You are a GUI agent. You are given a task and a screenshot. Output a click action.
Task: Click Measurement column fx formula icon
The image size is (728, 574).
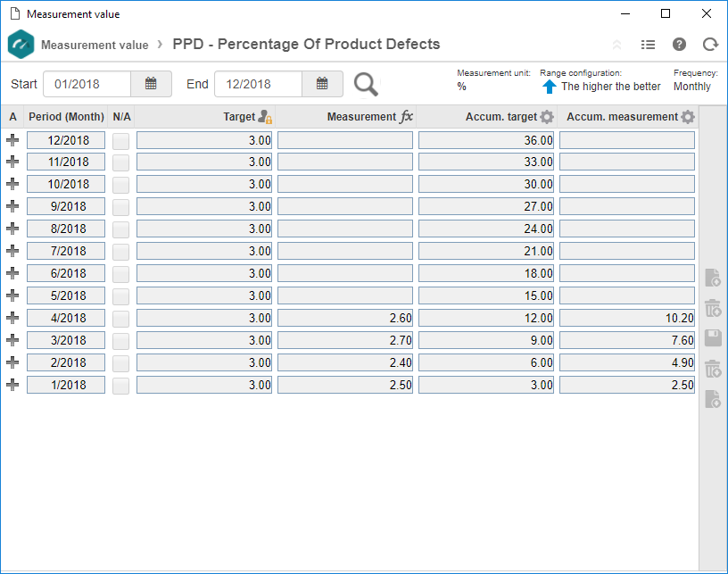pyautogui.click(x=406, y=117)
